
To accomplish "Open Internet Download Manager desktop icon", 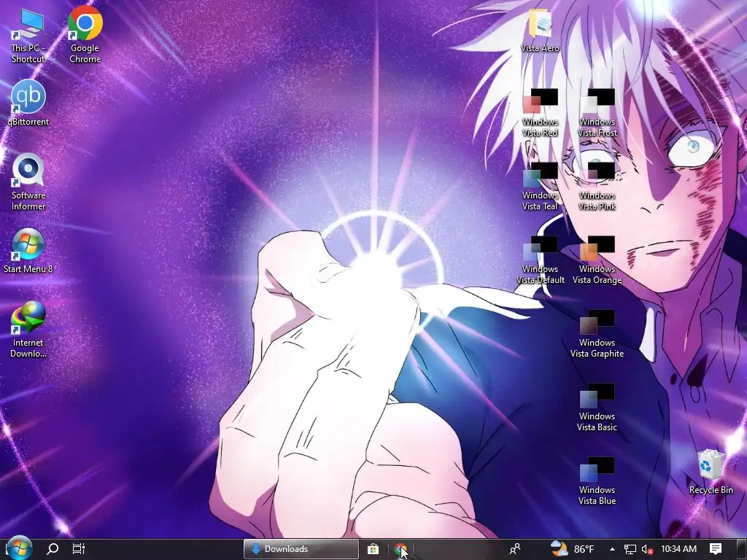I will coord(28,330).
